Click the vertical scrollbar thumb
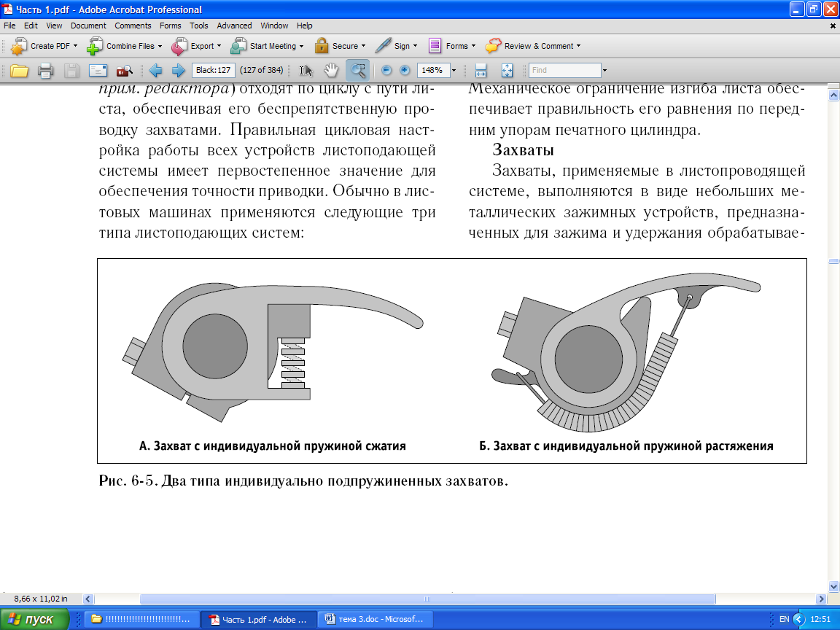This screenshot has width=840, height=630. 833,262
